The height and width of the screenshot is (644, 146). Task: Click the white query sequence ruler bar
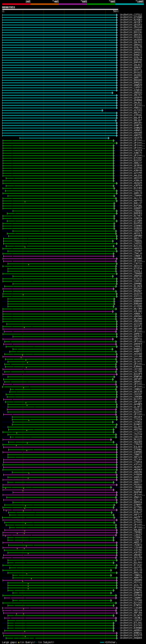coord(60,9)
